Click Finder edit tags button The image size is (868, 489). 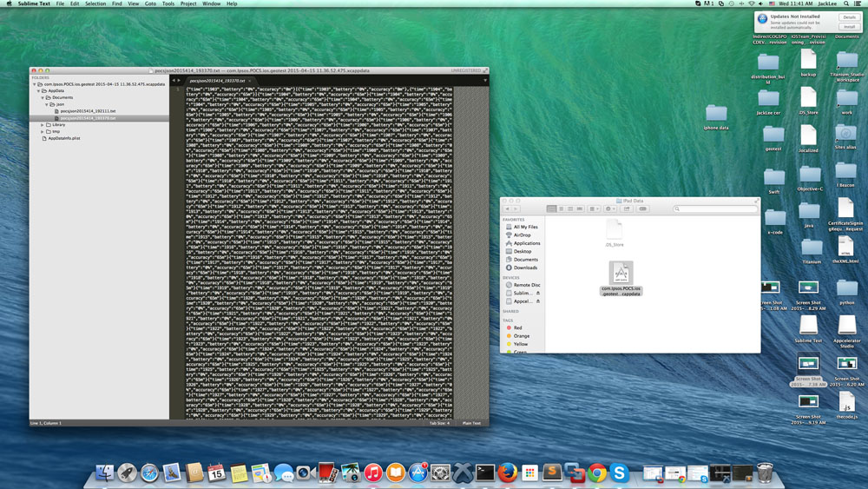tap(642, 208)
